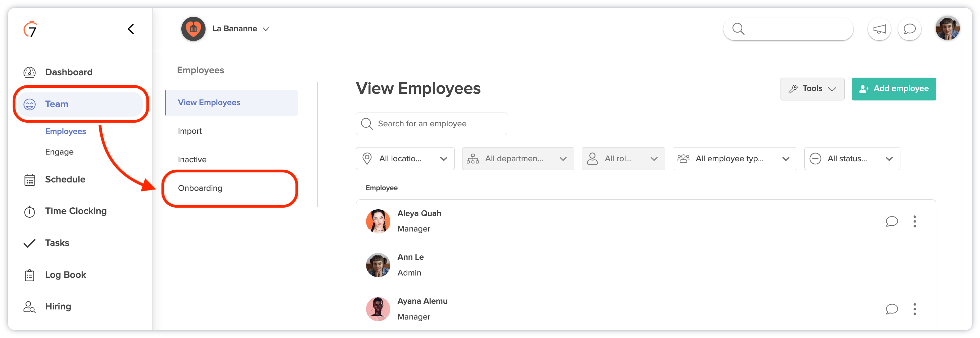Click the Time Clocking nav label
Image resolution: width=980 pixels, height=338 pixels.
pyautogui.click(x=76, y=211)
